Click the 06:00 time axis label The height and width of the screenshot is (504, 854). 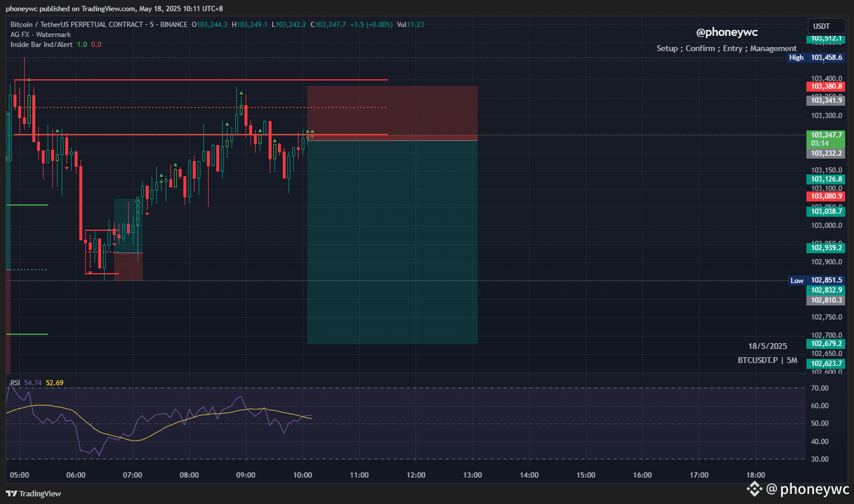pos(76,475)
